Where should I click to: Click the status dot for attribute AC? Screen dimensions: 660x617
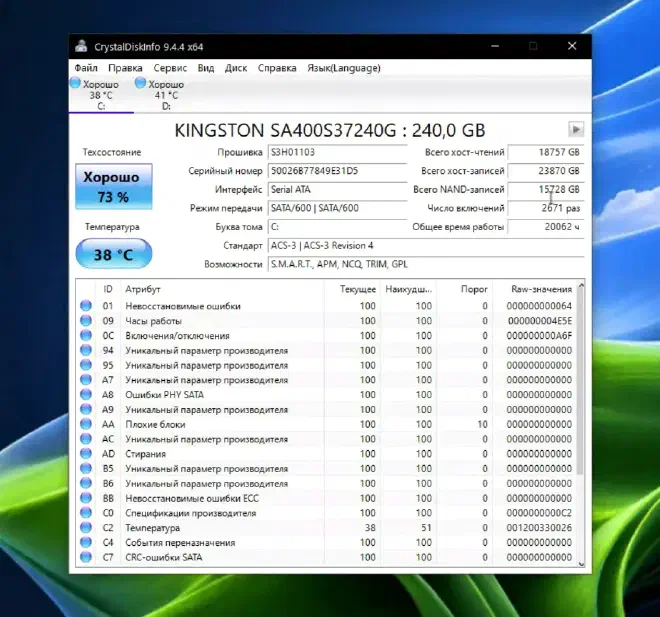(x=86, y=439)
